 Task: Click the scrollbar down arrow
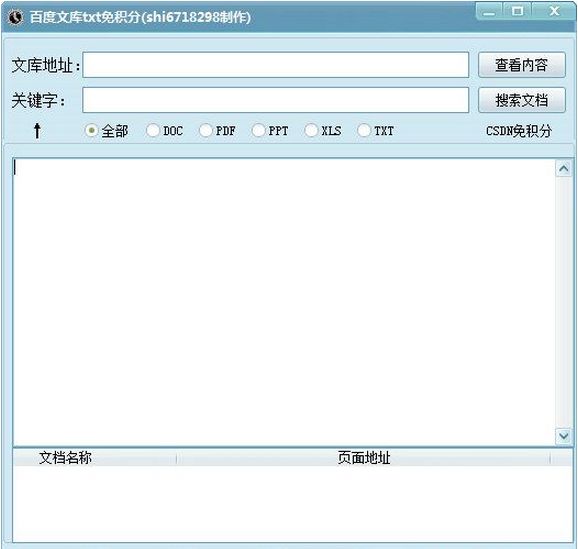tap(564, 436)
